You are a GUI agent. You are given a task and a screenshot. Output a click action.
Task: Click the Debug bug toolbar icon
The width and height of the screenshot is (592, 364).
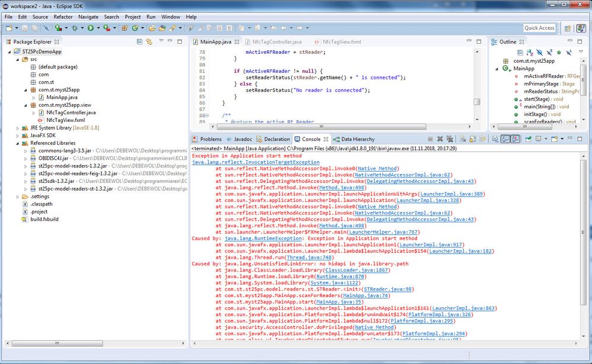click(x=75, y=28)
